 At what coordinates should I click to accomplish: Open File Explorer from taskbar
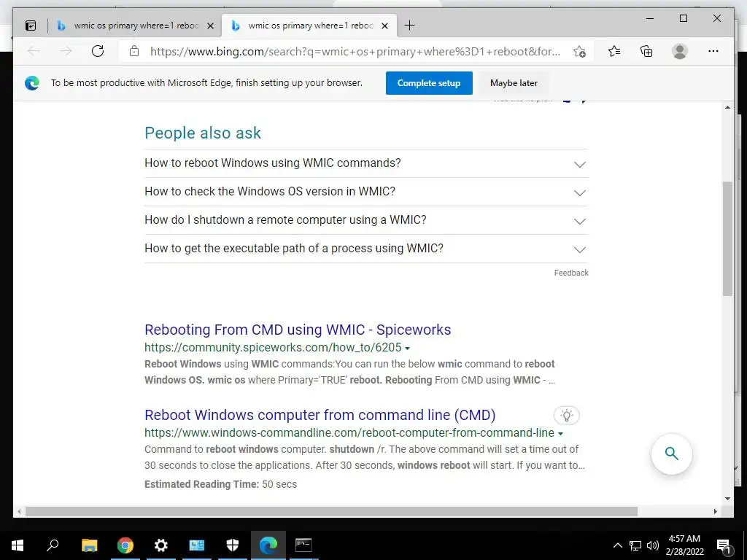(89, 545)
